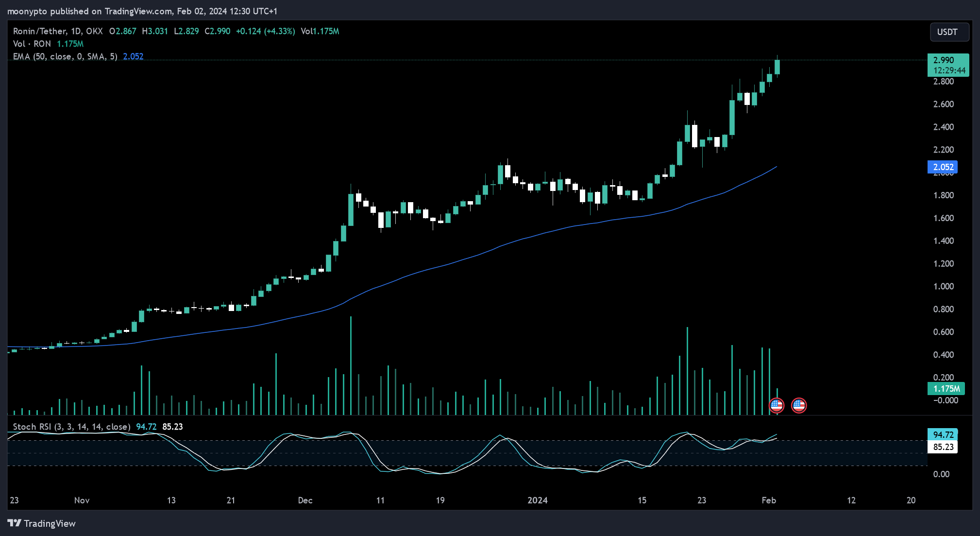Click the 2024 date label on time axis
Viewport: 980px width, 536px height.
click(x=538, y=500)
